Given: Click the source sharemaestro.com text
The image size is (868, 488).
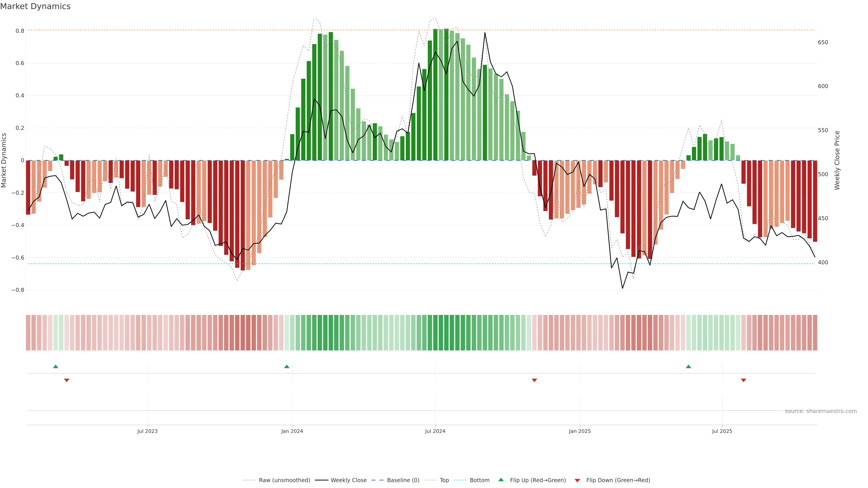Looking at the screenshot, I should (x=821, y=411).
